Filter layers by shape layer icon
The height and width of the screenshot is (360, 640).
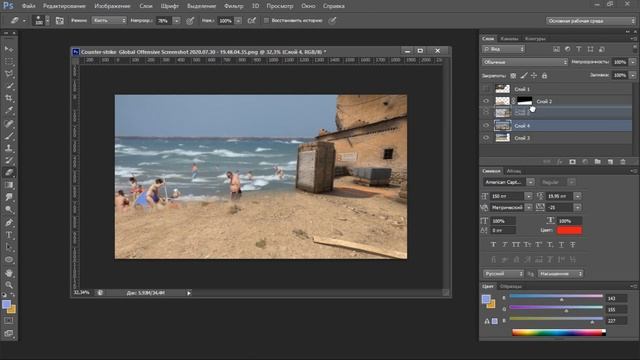pyautogui.click(x=590, y=49)
